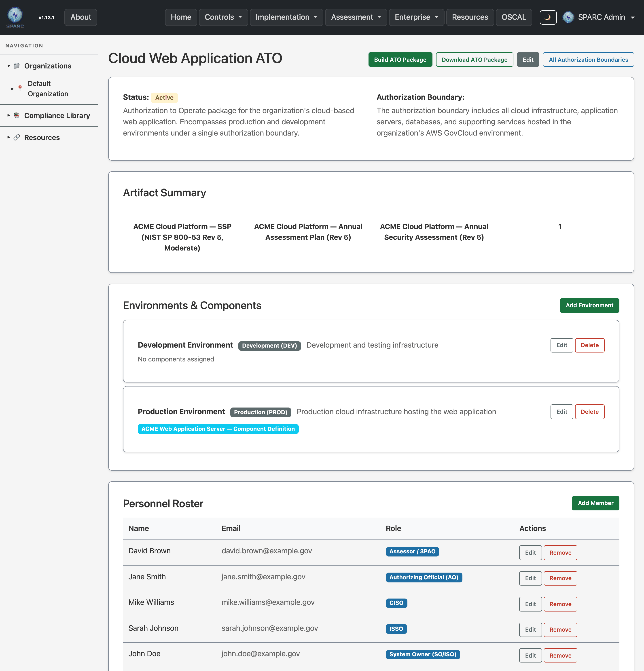Edit Sarah Johnson's roster entry

click(x=530, y=630)
